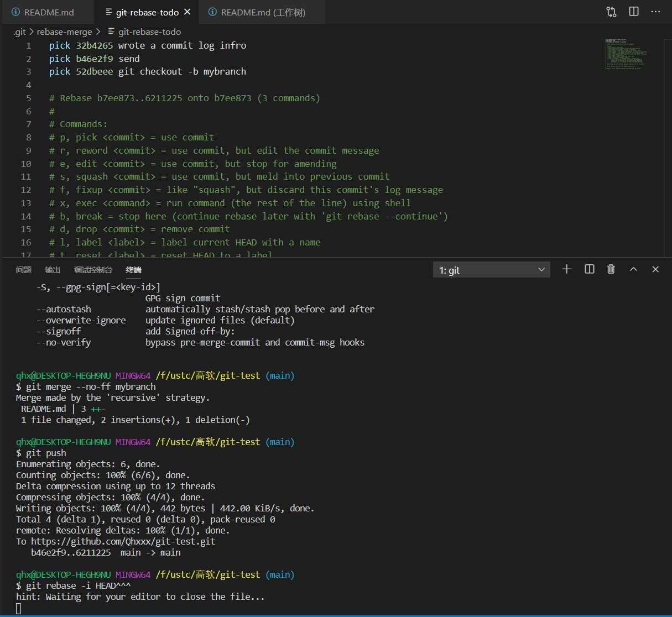
Task: Click "$ git merge --no-ff mybranch" terminal line
Action: [x=86, y=386]
